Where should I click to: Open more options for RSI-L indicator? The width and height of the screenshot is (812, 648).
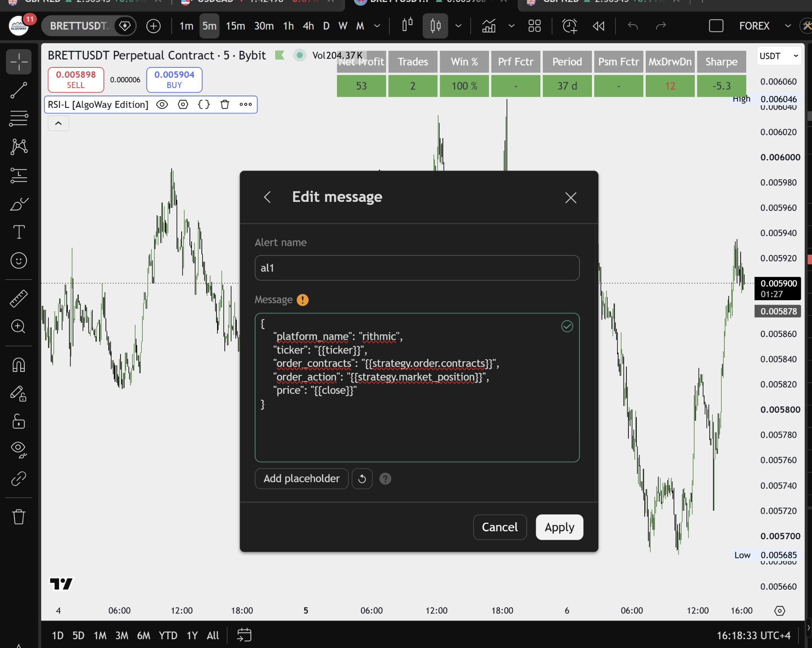click(x=246, y=105)
